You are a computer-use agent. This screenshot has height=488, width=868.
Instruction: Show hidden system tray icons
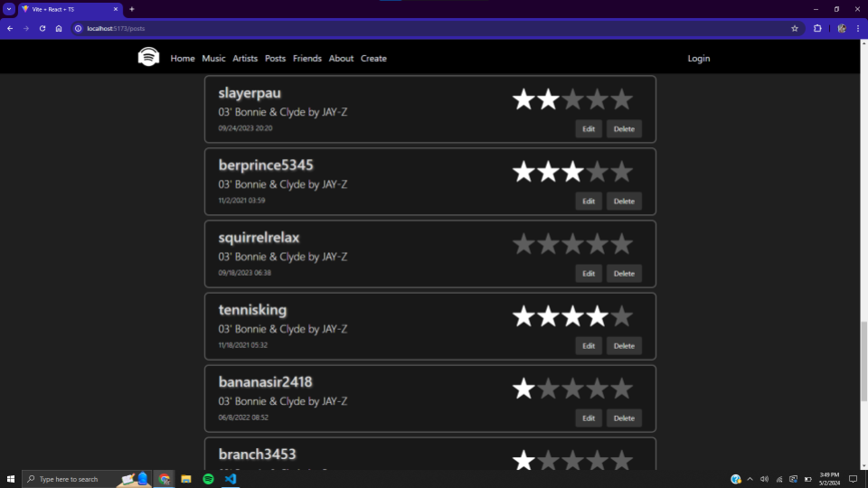pyautogui.click(x=750, y=479)
